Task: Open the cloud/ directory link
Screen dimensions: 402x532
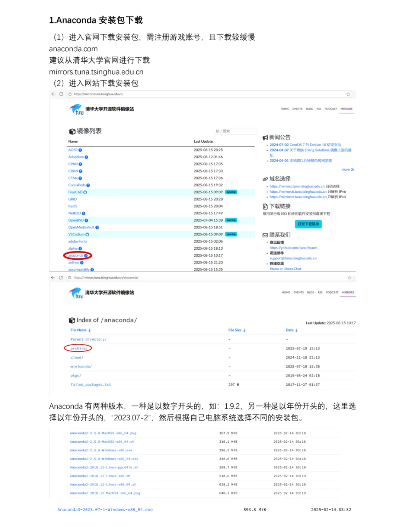Action: coord(77,358)
